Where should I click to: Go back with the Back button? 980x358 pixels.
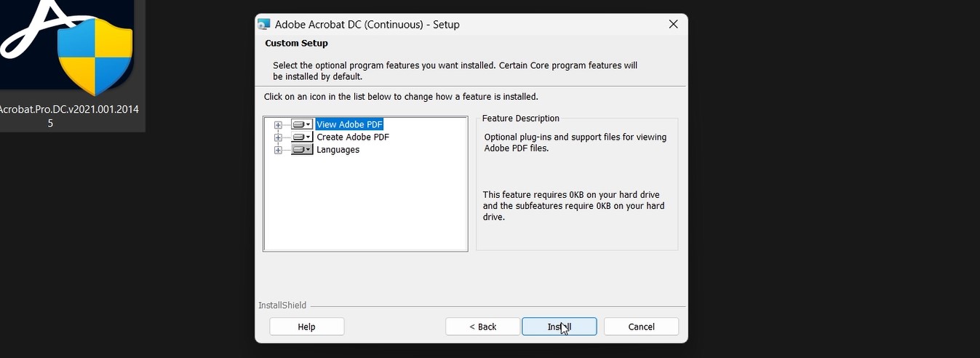482,327
